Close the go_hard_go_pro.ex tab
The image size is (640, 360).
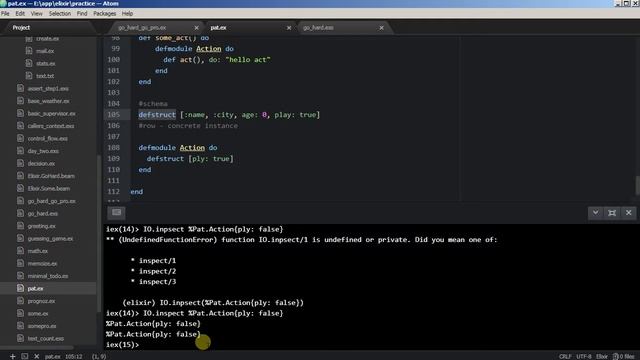coord(196,28)
